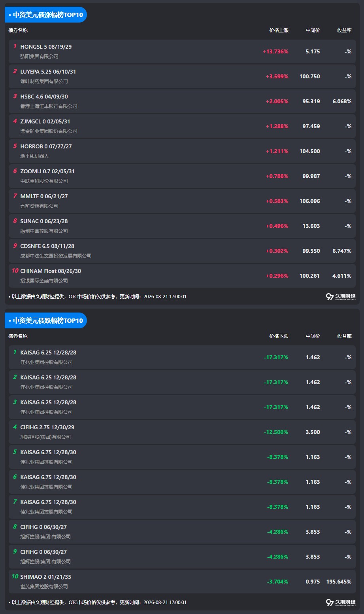
Task: Click 债券名称 header in the gainers table
Action: 18,30
